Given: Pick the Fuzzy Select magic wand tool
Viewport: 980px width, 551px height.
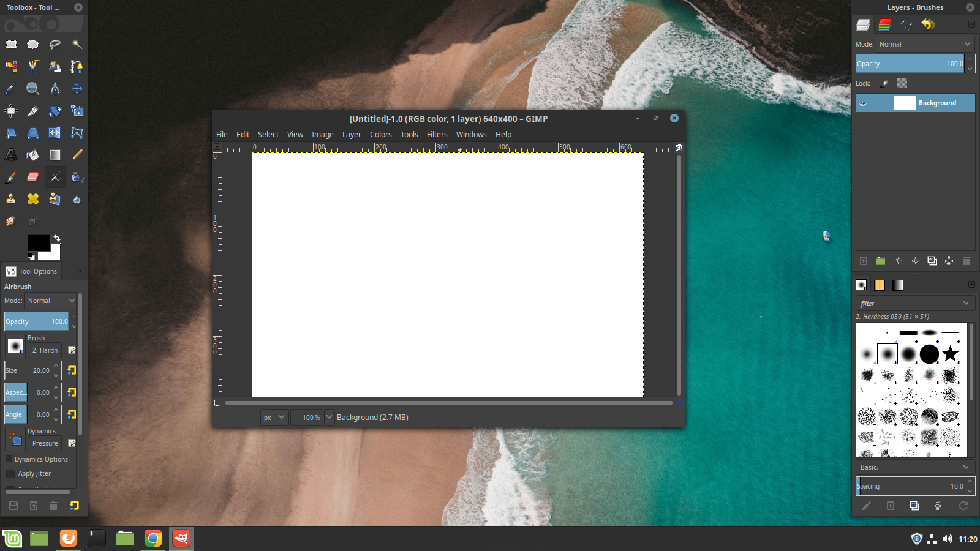Looking at the screenshot, I should click(x=77, y=44).
